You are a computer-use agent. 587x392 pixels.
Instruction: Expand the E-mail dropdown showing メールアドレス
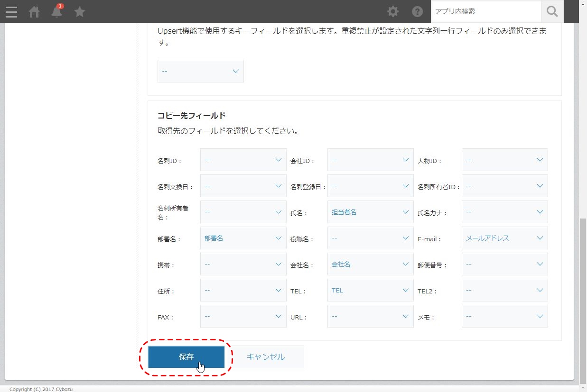pos(504,238)
